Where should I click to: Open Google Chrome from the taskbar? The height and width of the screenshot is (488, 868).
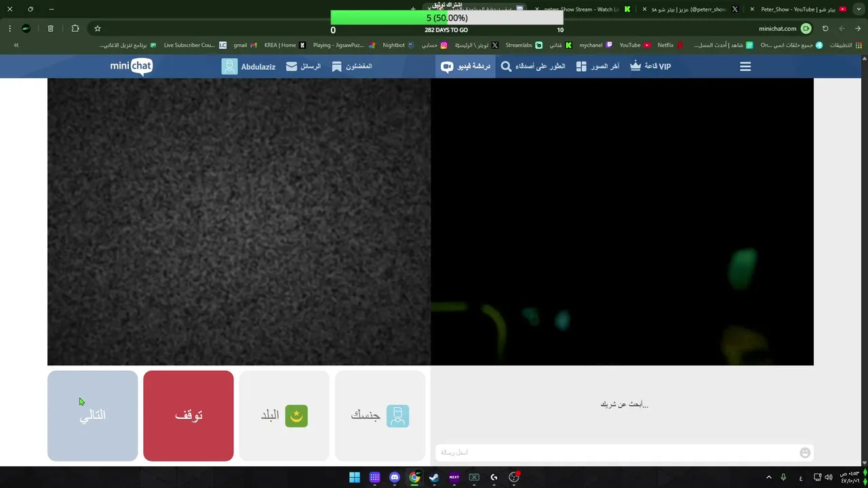click(x=414, y=477)
